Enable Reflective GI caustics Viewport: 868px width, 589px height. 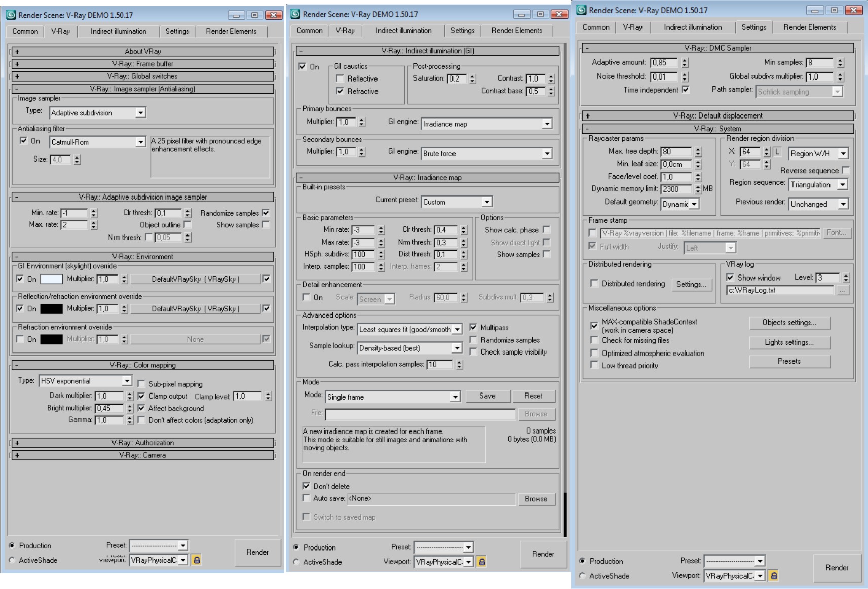tap(340, 78)
